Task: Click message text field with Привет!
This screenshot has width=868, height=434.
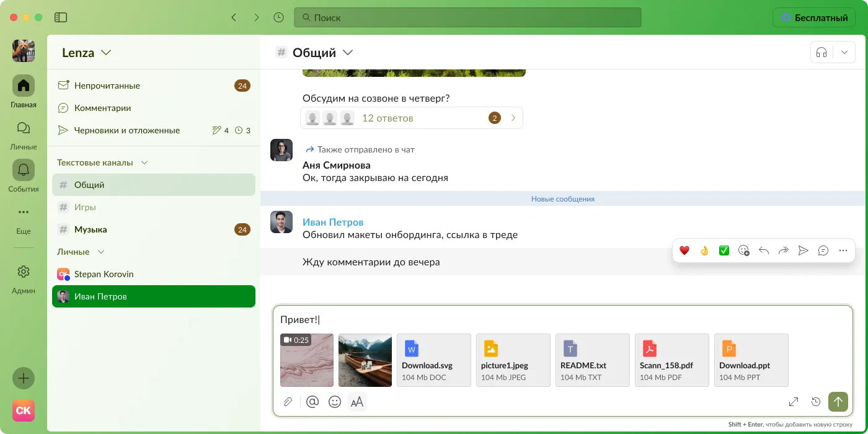Action: tap(563, 320)
